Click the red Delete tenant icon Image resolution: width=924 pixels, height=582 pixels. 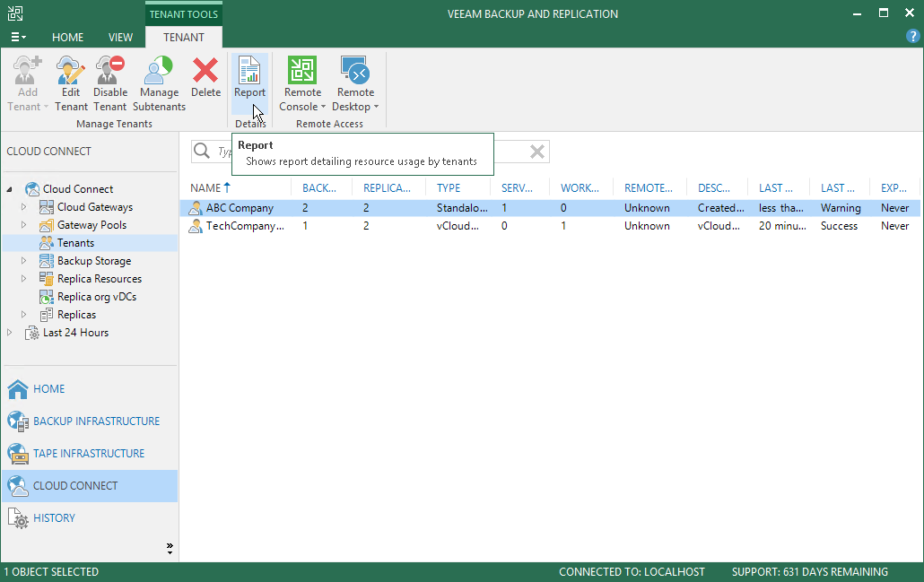[x=205, y=70]
